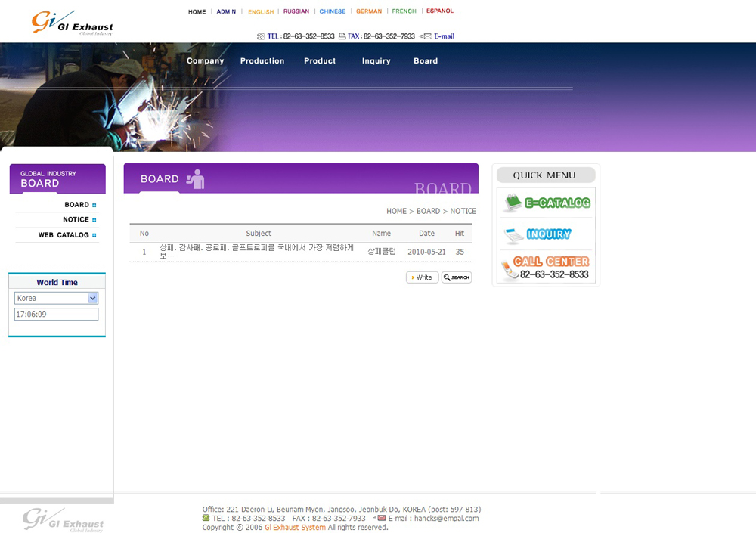
Task: Go to the Admin page link
Action: (226, 11)
